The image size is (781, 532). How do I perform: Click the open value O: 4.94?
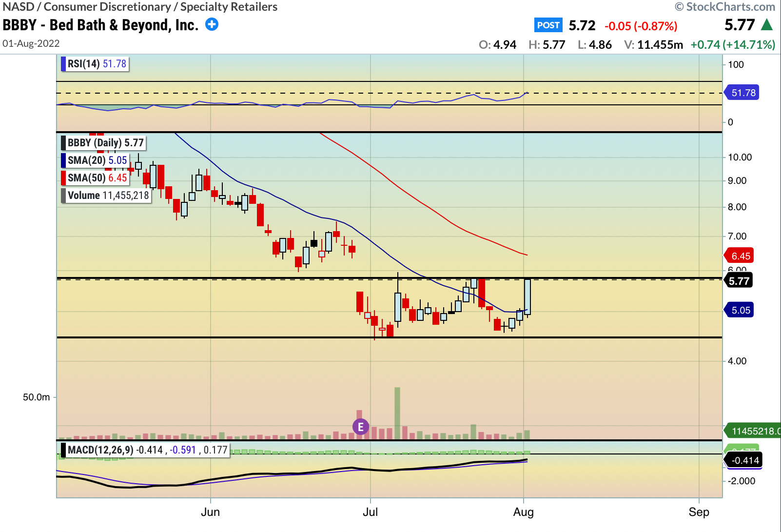click(x=497, y=45)
